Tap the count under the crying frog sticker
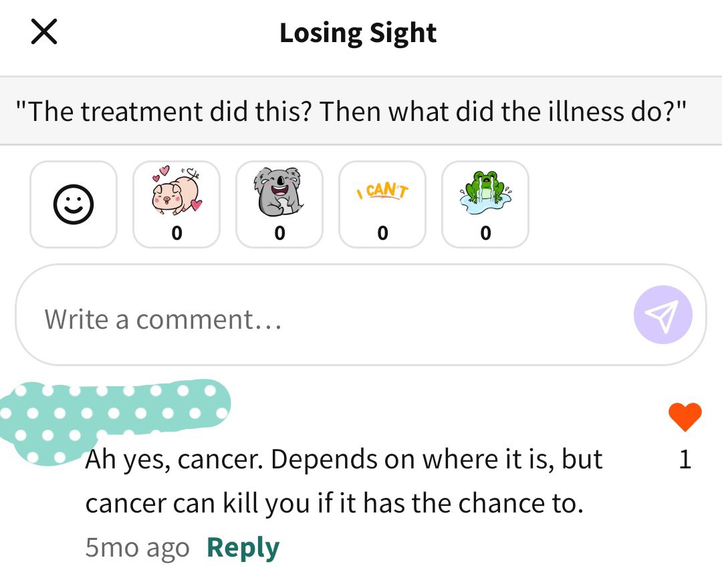The width and height of the screenshot is (722, 588). point(485,233)
